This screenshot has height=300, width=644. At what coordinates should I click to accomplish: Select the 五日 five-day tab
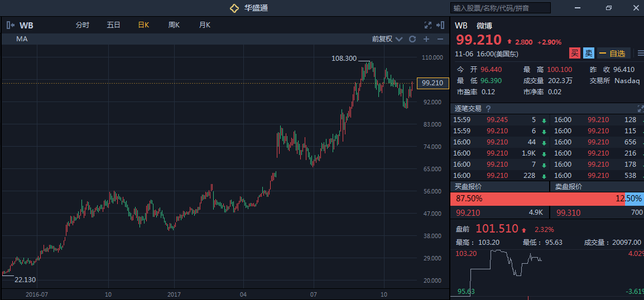(x=113, y=25)
